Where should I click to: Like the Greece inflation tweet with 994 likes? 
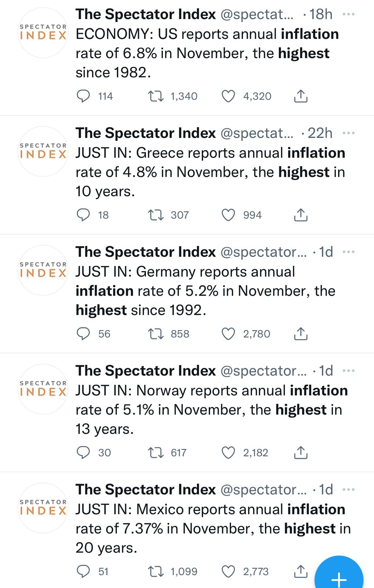(x=228, y=215)
